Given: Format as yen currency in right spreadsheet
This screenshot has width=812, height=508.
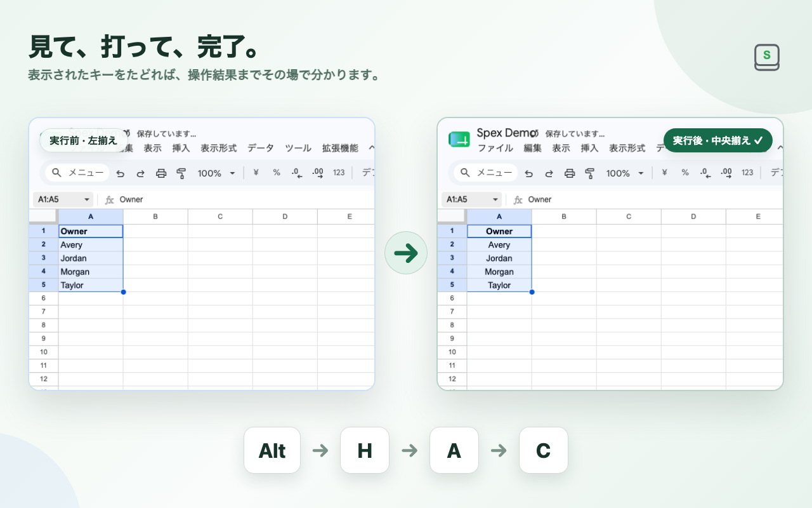Looking at the screenshot, I should (665, 173).
